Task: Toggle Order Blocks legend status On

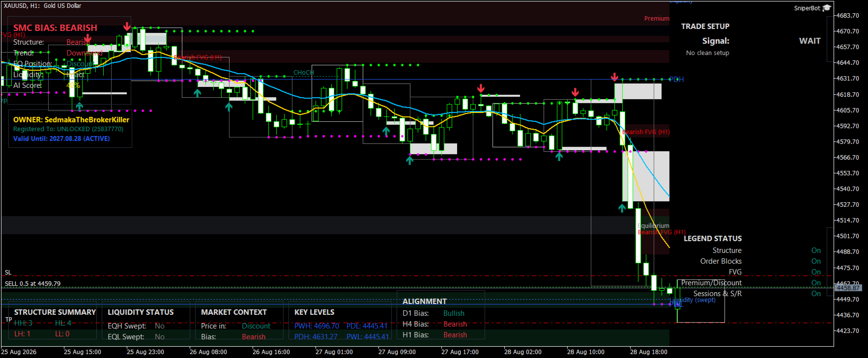Action: pyautogui.click(x=816, y=261)
